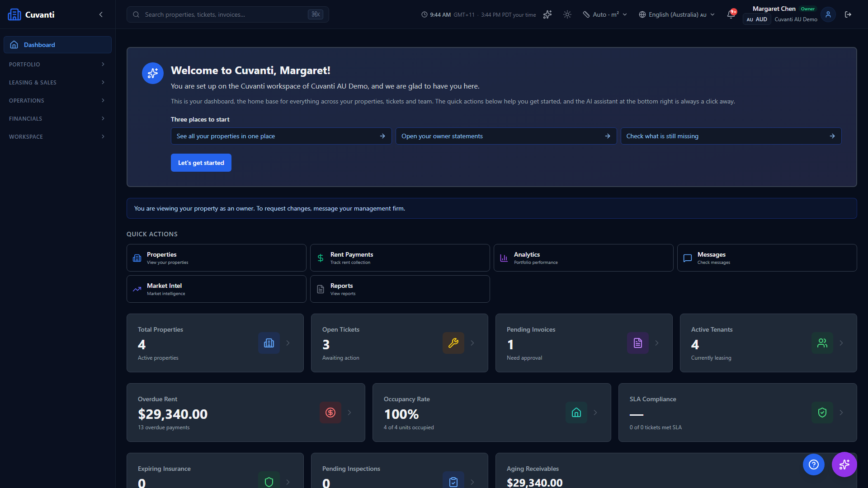Select Dashboard in the sidebar
Viewport: 868px width, 488px height.
[x=57, y=45]
